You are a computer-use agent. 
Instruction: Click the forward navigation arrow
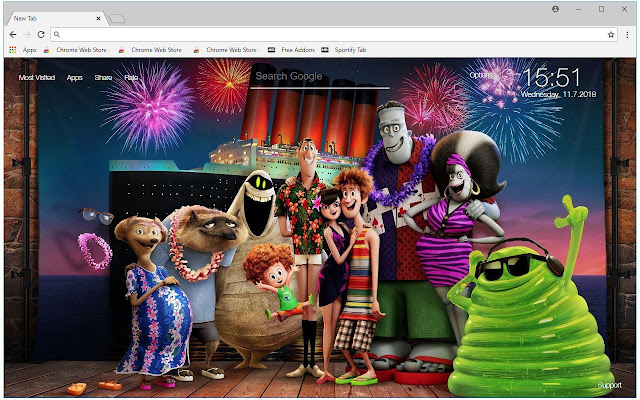tap(27, 35)
